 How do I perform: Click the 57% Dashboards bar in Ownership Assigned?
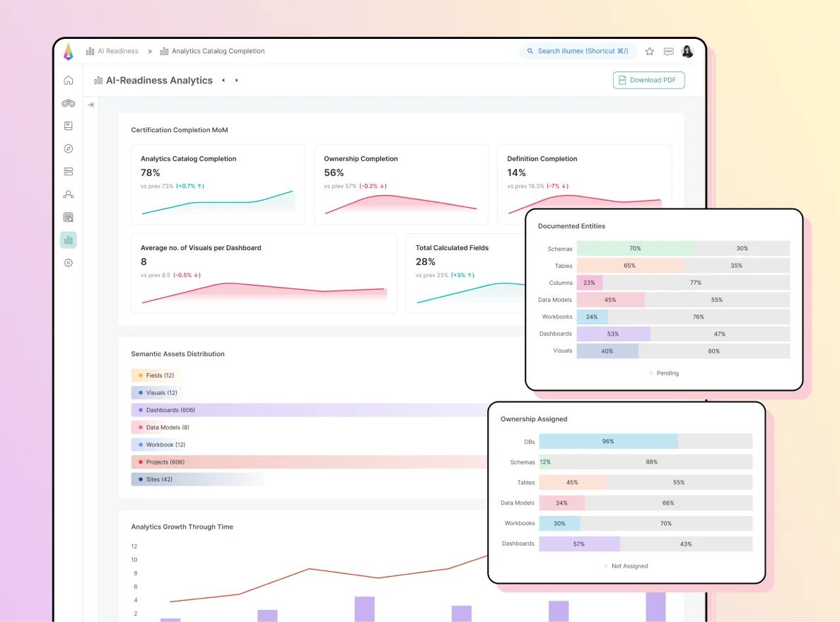[579, 544]
